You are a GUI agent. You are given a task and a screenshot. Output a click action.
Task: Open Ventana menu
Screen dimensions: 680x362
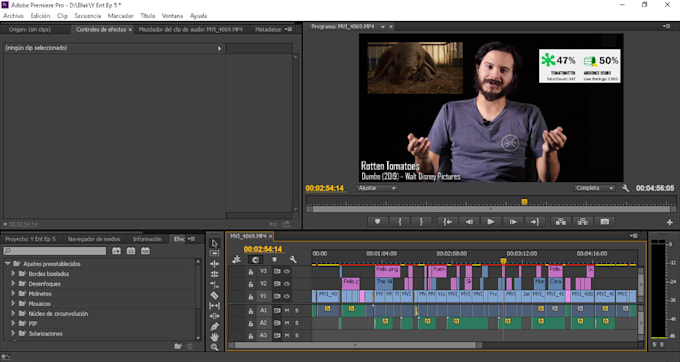click(x=173, y=16)
